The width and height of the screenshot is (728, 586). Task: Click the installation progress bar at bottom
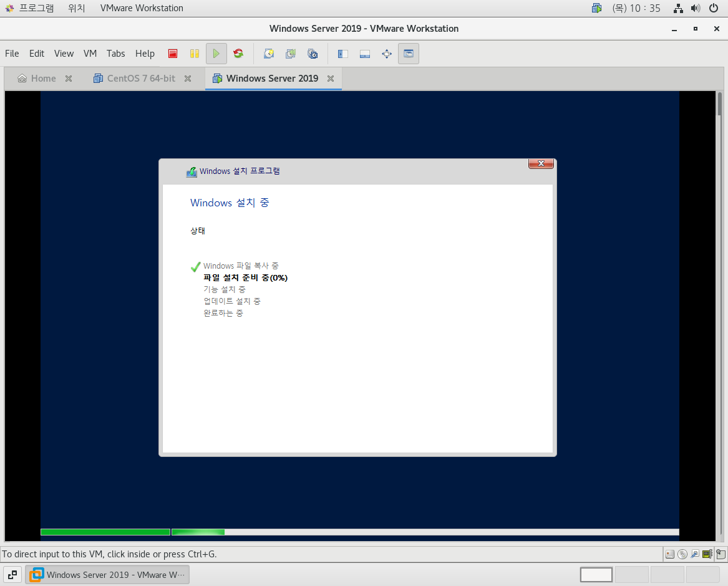click(360, 532)
